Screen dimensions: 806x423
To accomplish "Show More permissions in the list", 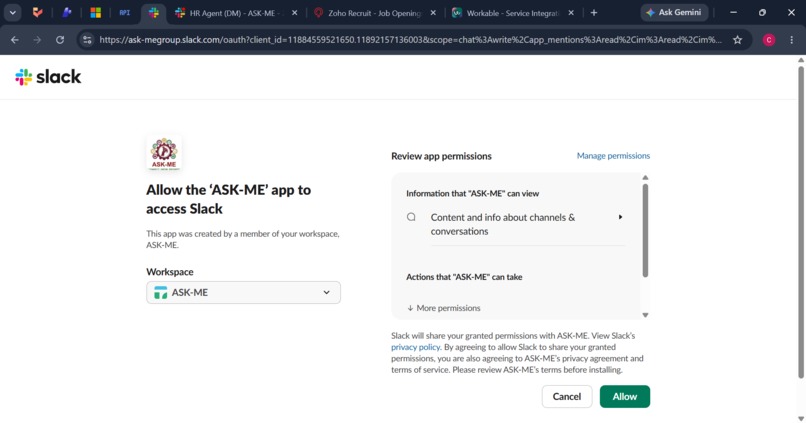I will pyautogui.click(x=444, y=308).
